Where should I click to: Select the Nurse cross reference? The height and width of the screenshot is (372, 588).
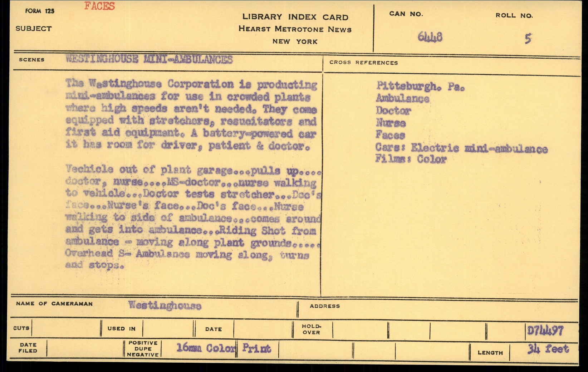pos(391,123)
